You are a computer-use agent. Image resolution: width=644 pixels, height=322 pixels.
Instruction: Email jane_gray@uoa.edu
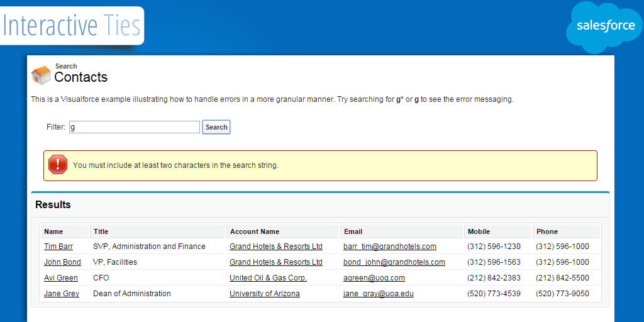378,294
